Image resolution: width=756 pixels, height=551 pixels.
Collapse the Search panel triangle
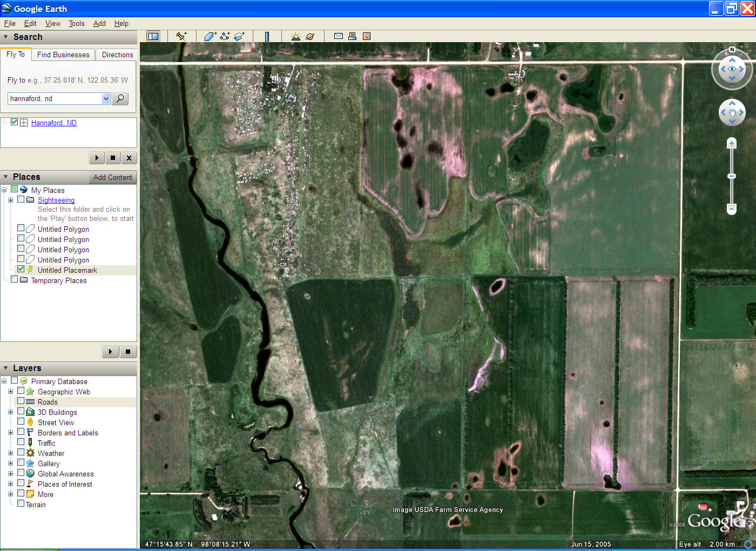tap(6, 37)
